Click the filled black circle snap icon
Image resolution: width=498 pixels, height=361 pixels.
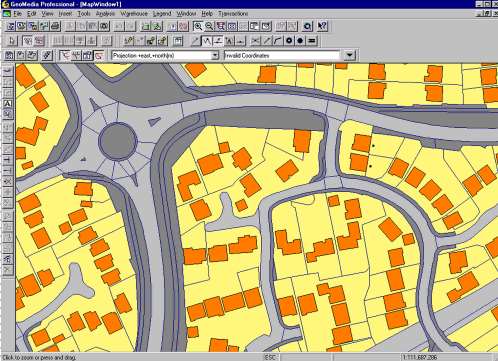(300, 41)
